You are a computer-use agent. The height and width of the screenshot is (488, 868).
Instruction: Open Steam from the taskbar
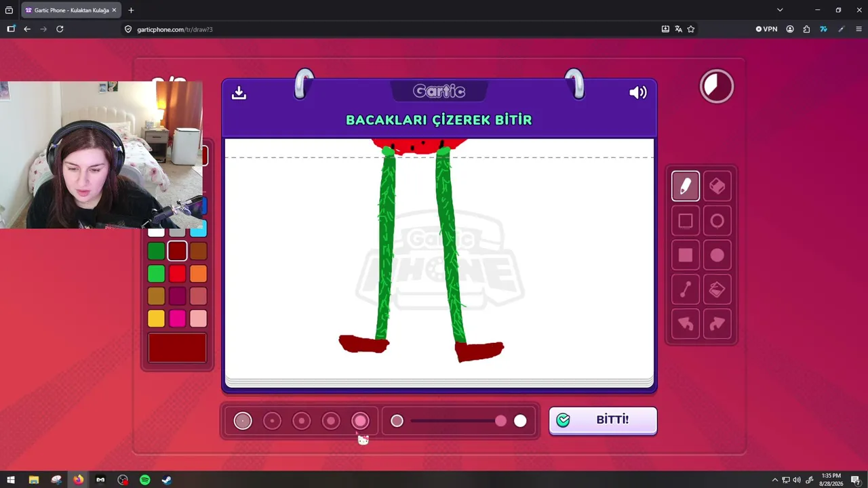pos(166,480)
